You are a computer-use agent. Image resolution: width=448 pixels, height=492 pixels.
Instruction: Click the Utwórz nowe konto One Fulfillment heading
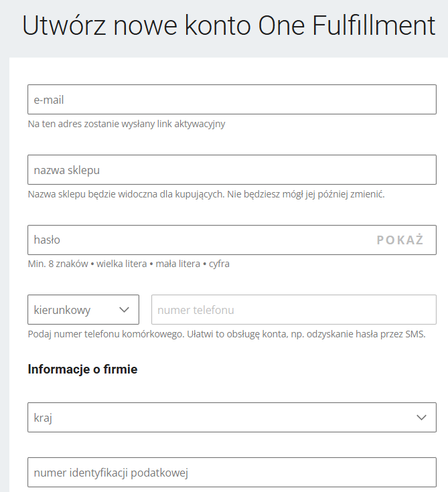pos(229,26)
